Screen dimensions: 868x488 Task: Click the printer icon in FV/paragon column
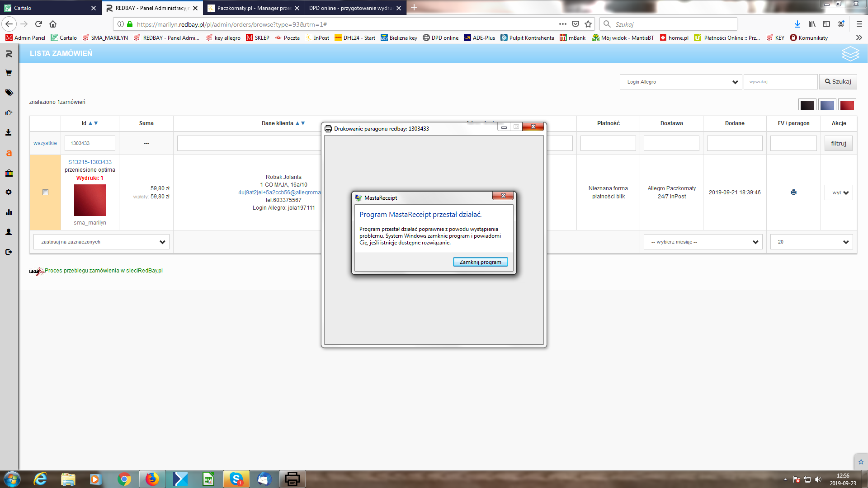[x=793, y=192]
